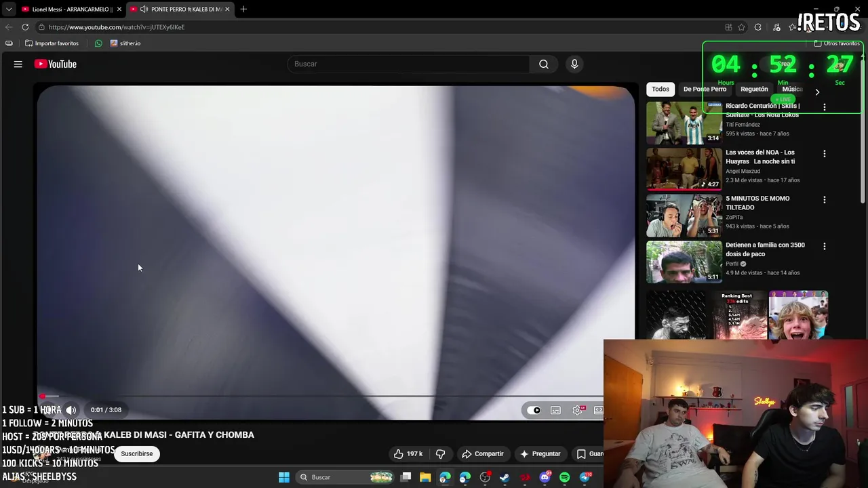
Task: Like the video with 197 k thumbs-up
Action: point(408,453)
